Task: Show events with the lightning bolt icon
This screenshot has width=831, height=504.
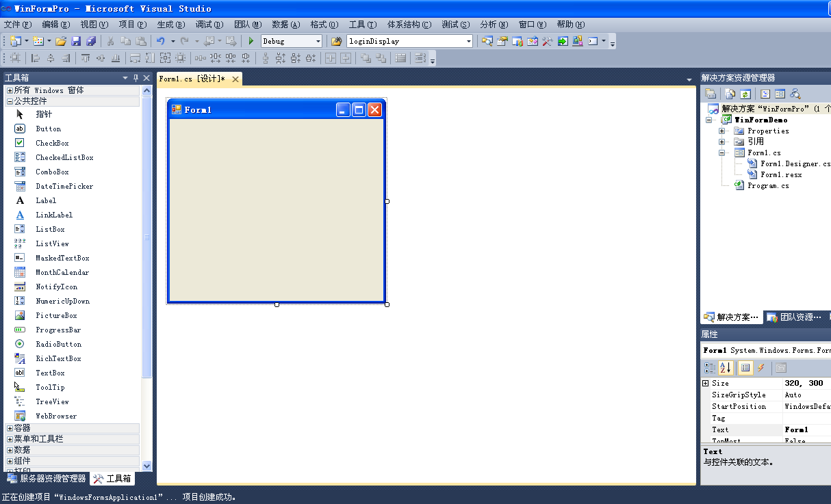Action: coord(761,368)
